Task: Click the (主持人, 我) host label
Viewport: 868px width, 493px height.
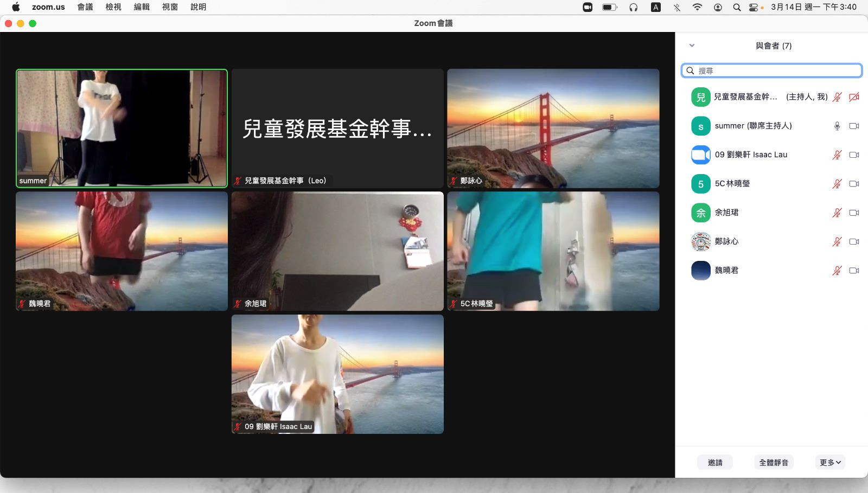Action: [x=807, y=97]
